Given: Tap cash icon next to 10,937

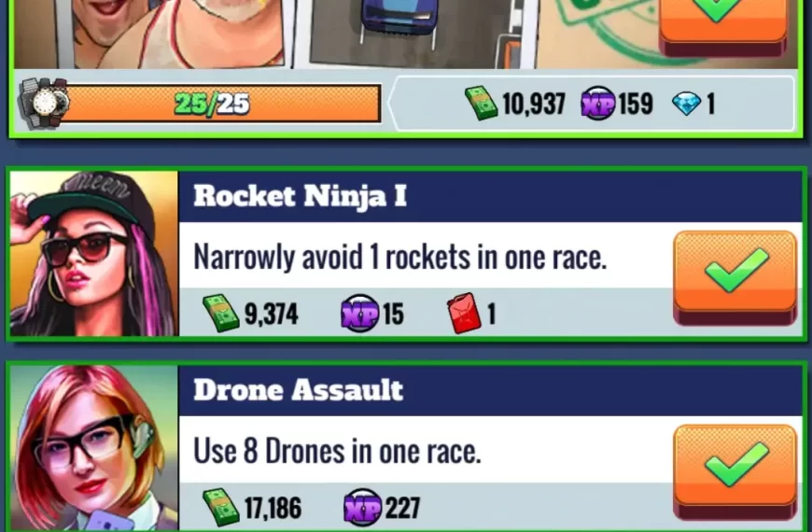Looking at the screenshot, I should 482,103.
